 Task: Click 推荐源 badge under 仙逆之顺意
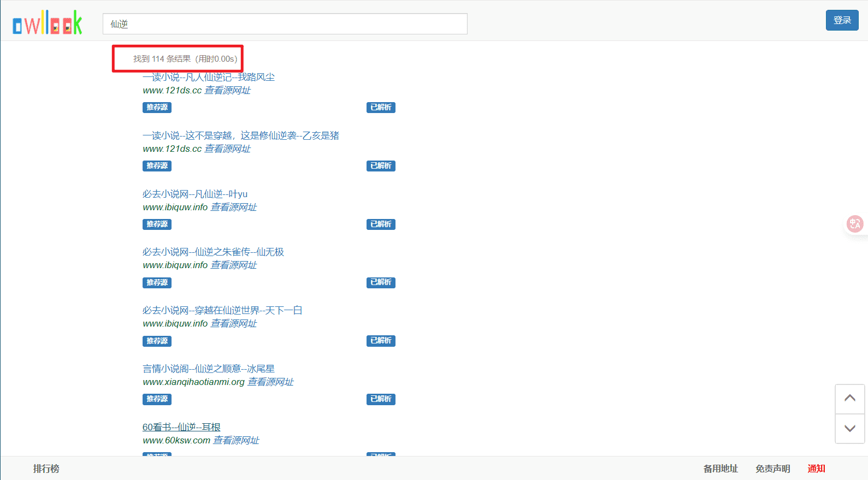[x=157, y=399]
